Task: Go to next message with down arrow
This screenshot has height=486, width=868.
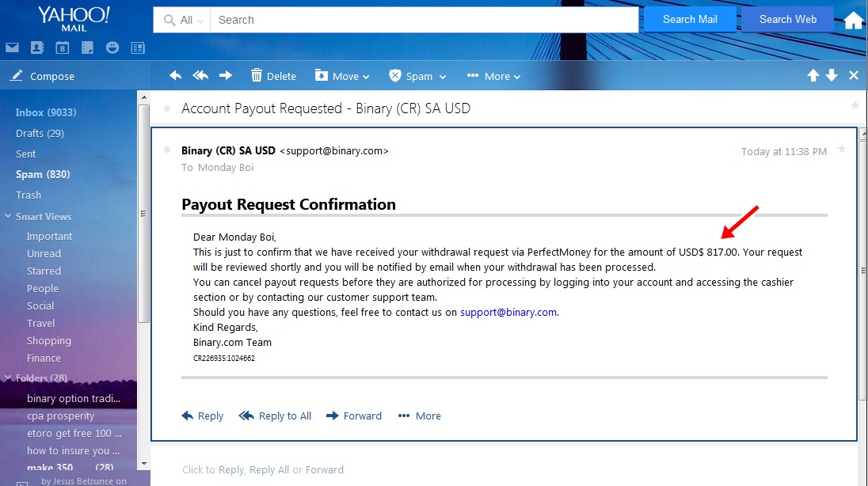Action: 832,76
